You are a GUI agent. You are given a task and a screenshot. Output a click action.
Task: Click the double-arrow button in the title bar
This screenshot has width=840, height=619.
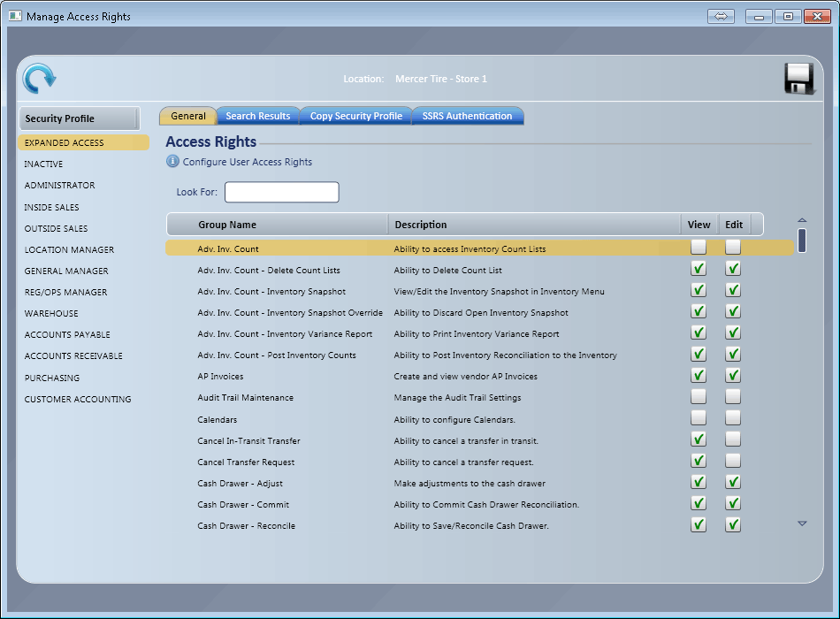pyautogui.click(x=721, y=17)
